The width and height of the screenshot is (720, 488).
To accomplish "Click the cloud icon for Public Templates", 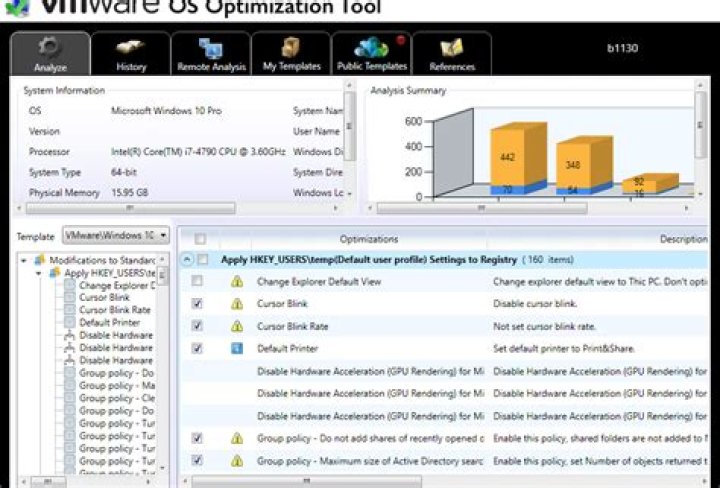I will (x=371, y=48).
